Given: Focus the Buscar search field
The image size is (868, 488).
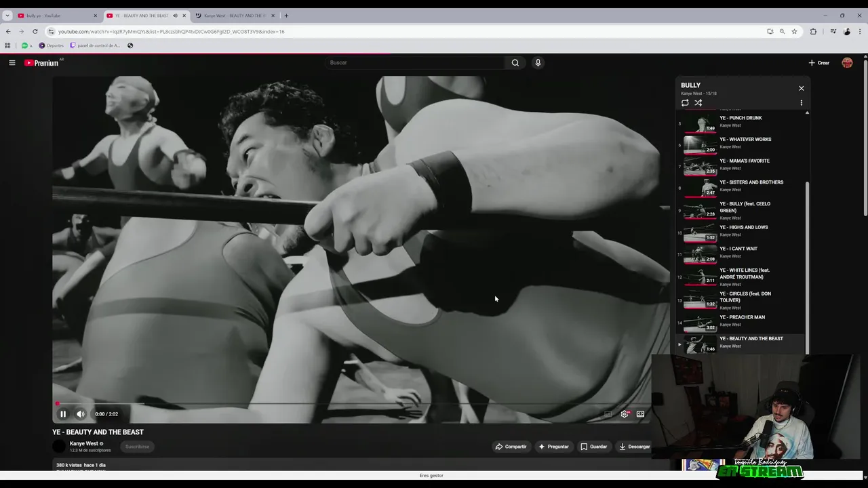Looking at the screenshot, I should tap(415, 62).
